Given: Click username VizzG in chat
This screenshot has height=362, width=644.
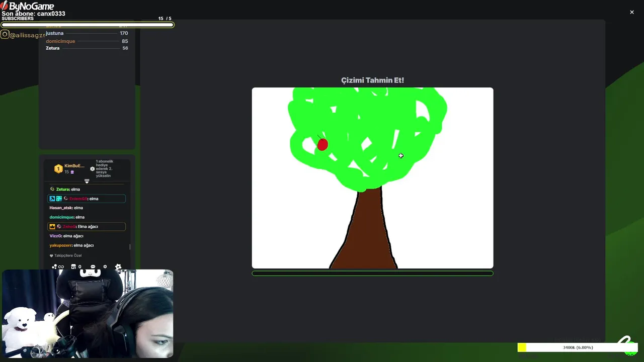Looking at the screenshot, I should click(x=55, y=236).
